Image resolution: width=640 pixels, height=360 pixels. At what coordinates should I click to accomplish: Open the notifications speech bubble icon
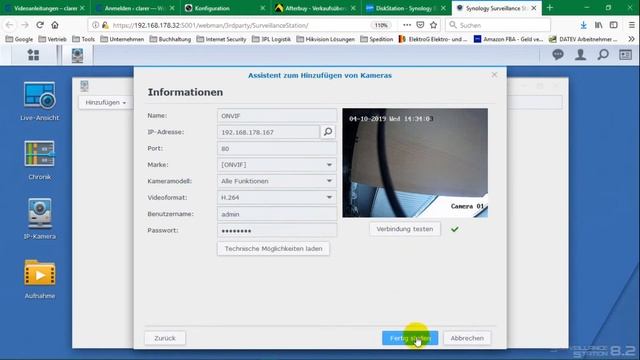click(x=558, y=55)
